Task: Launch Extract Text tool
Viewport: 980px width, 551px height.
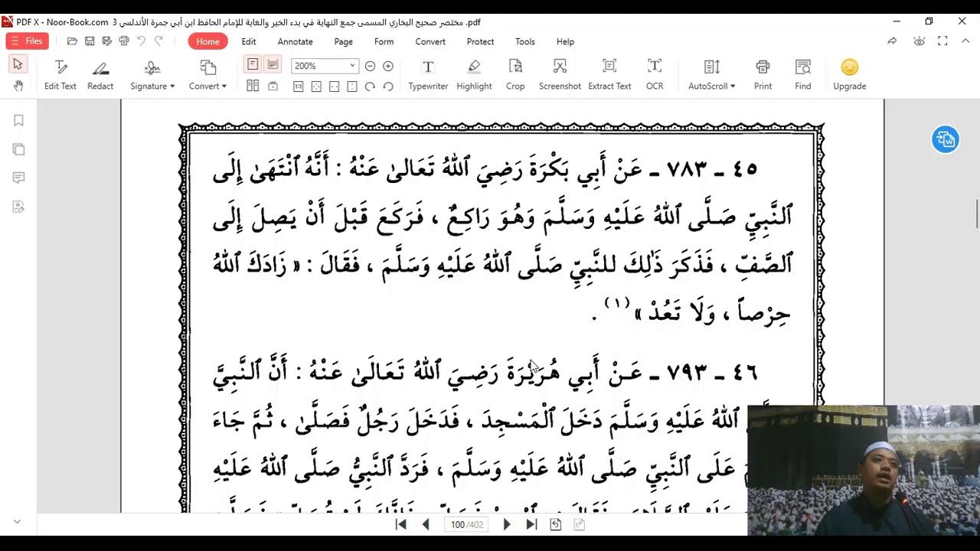Action: point(609,75)
